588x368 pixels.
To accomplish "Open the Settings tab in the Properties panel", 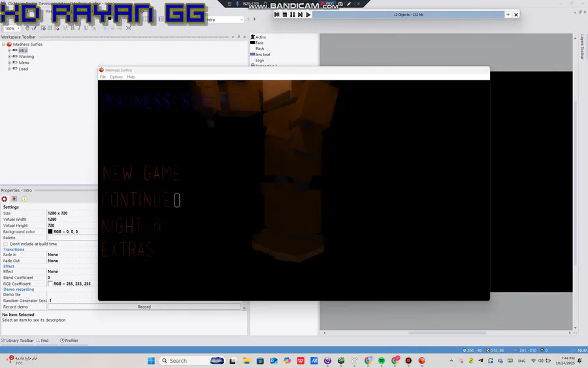I will point(5,199).
